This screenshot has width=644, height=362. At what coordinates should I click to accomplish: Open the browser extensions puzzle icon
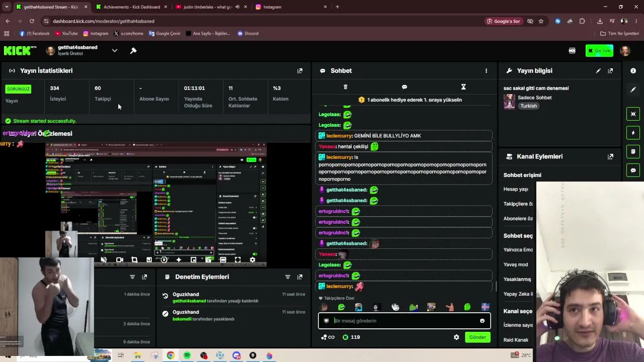pos(582,21)
